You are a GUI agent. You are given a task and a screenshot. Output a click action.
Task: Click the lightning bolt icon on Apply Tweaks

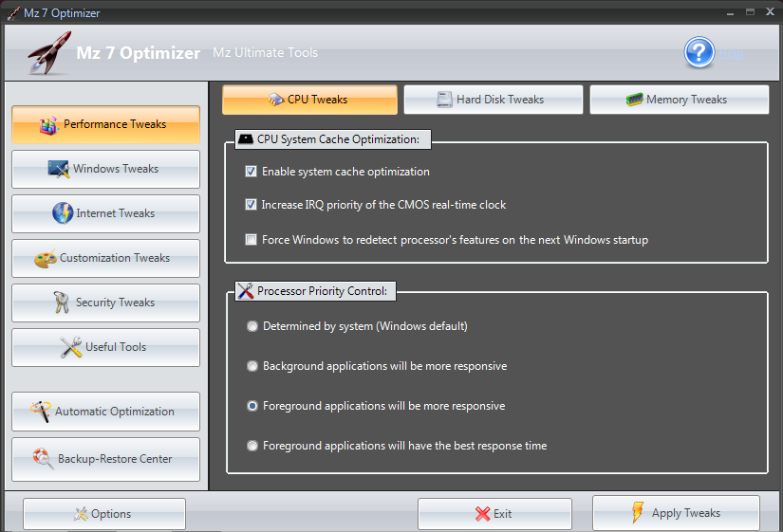[x=638, y=512]
